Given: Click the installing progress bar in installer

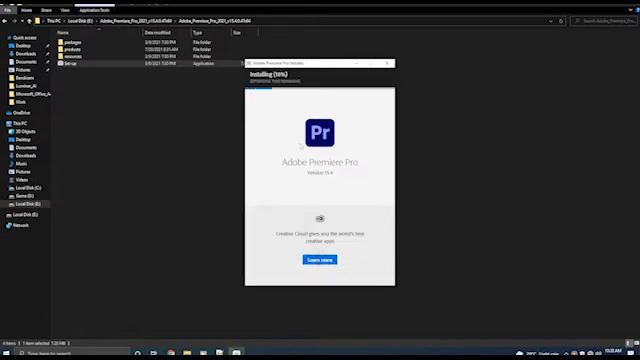Looking at the screenshot, I should 320,88.
